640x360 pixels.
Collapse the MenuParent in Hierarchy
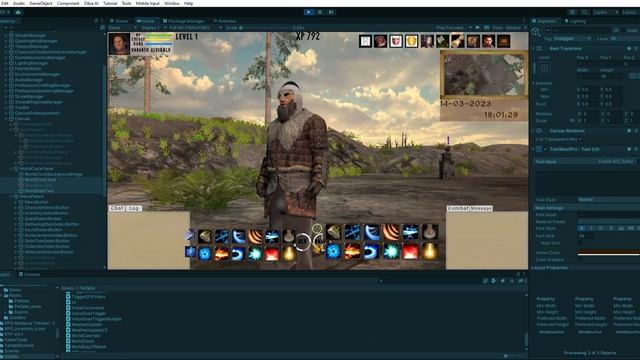click(11, 196)
